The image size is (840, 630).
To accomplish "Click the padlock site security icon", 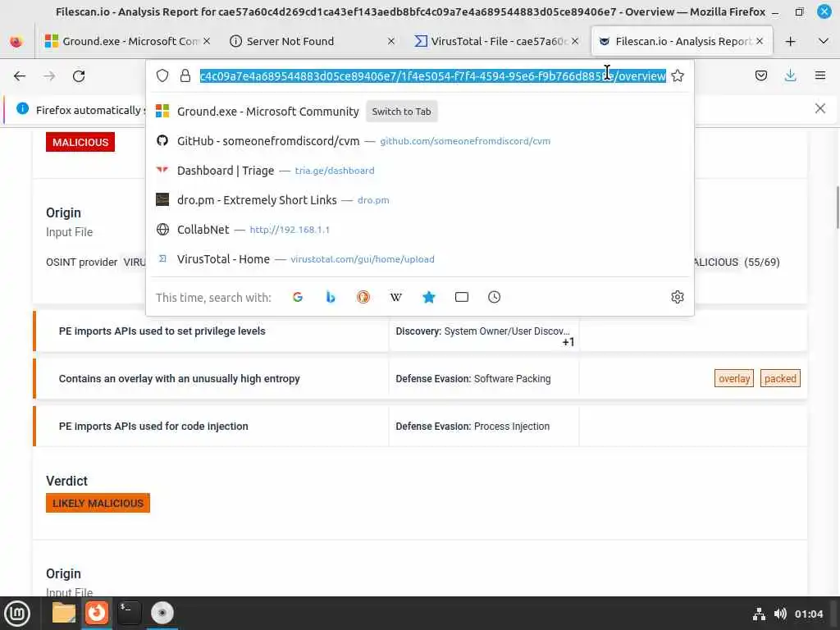I will pos(185,75).
